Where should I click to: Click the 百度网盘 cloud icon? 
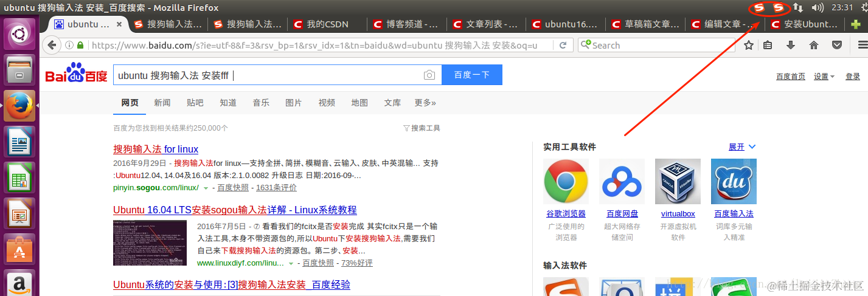click(x=622, y=181)
